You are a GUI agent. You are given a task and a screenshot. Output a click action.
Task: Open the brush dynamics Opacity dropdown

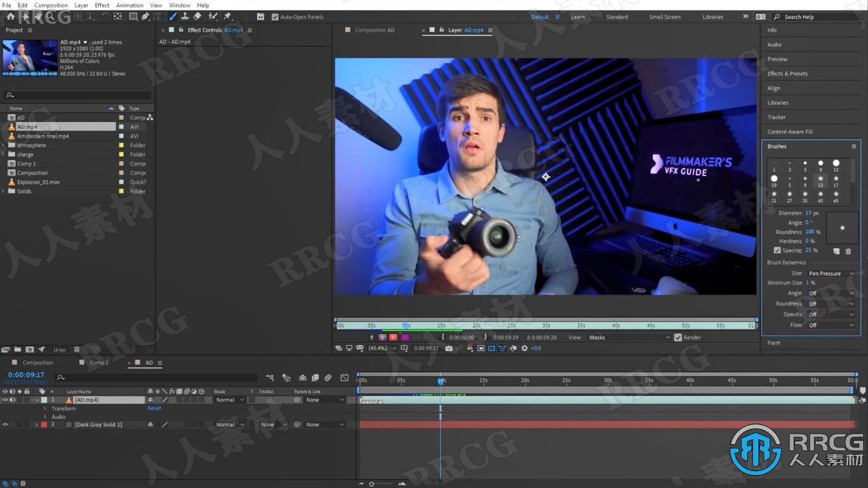point(831,314)
